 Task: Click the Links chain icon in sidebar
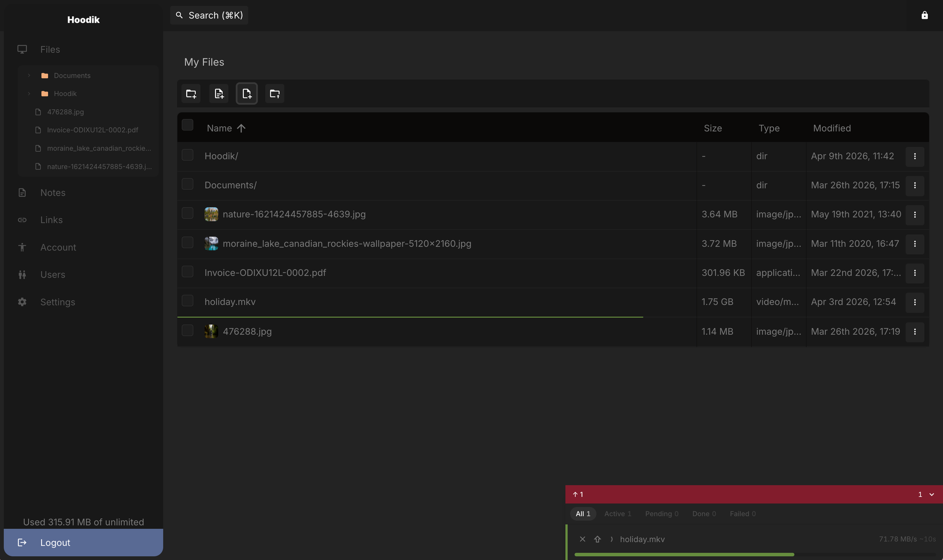(22, 220)
